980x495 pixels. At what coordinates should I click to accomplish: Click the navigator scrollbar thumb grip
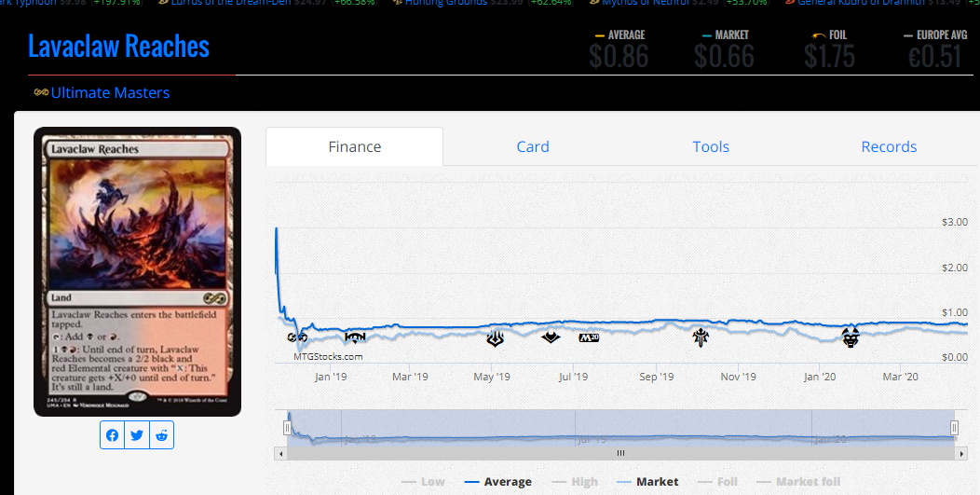620,454
